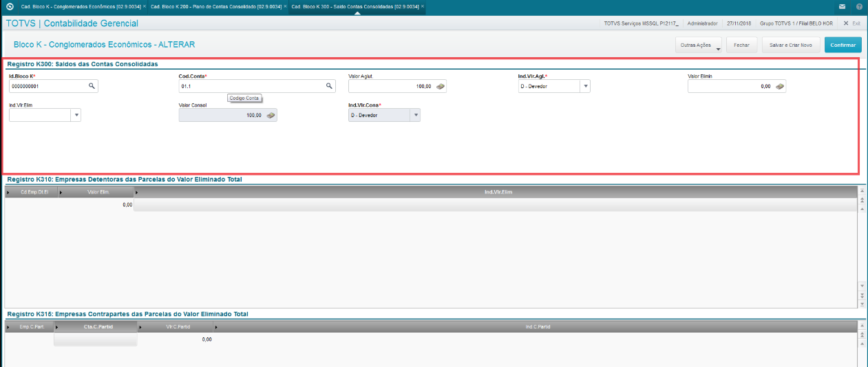Expand the Ind.Vlr.Elim dropdown
868x367 pixels.
coord(76,116)
